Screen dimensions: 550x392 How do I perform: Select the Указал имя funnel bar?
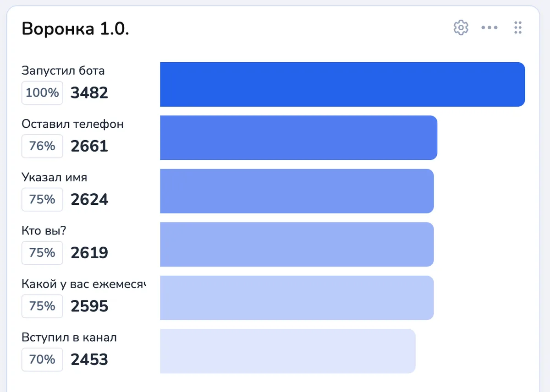[x=297, y=191]
